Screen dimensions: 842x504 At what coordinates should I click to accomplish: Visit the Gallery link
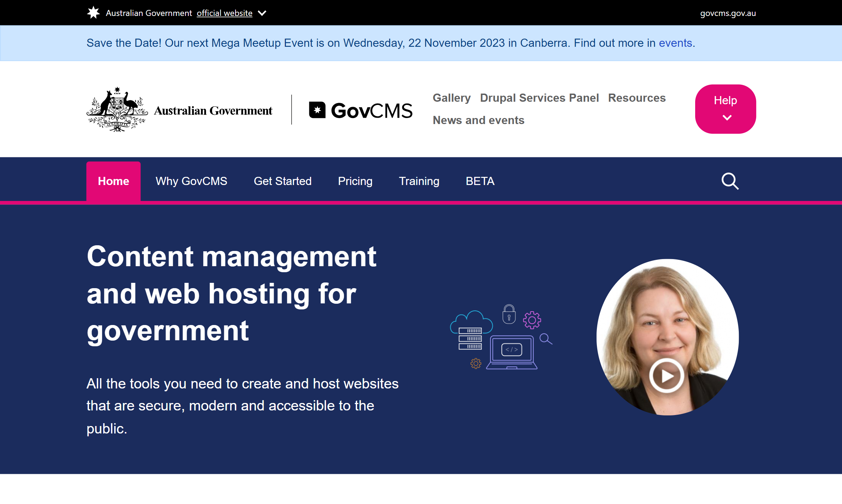point(452,98)
